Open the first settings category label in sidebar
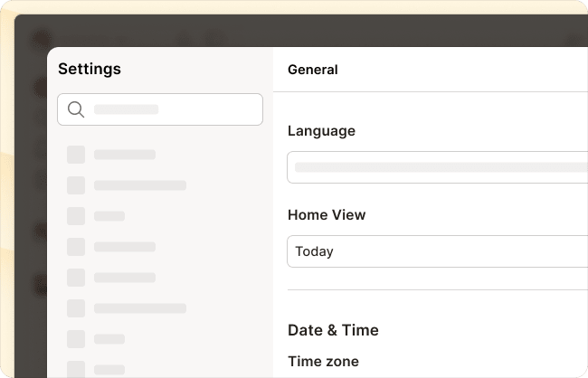This screenshot has height=378, width=588. (125, 155)
